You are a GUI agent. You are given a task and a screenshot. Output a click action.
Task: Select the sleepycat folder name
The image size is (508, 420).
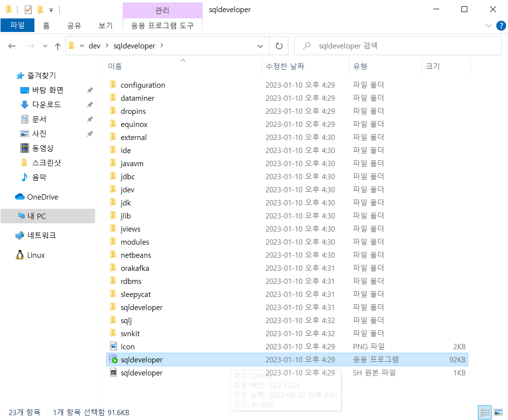[136, 295]
